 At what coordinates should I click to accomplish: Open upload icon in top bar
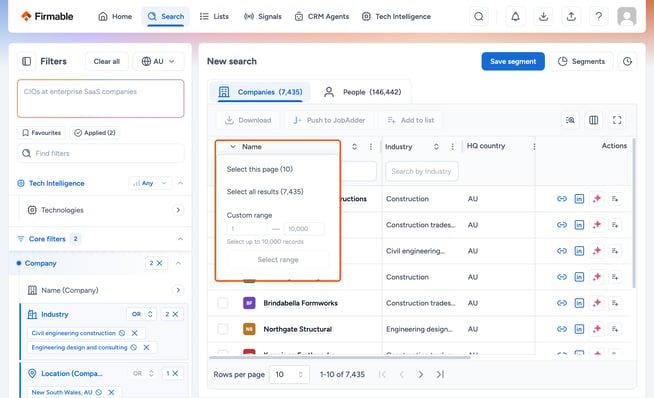571,17
